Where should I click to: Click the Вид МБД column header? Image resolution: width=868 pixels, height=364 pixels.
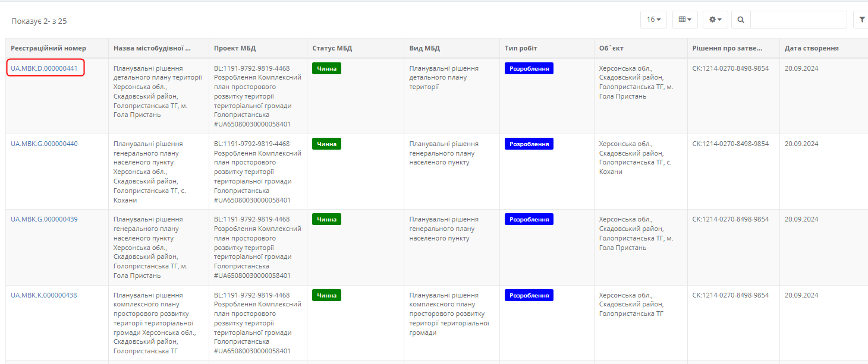point(424,48)
